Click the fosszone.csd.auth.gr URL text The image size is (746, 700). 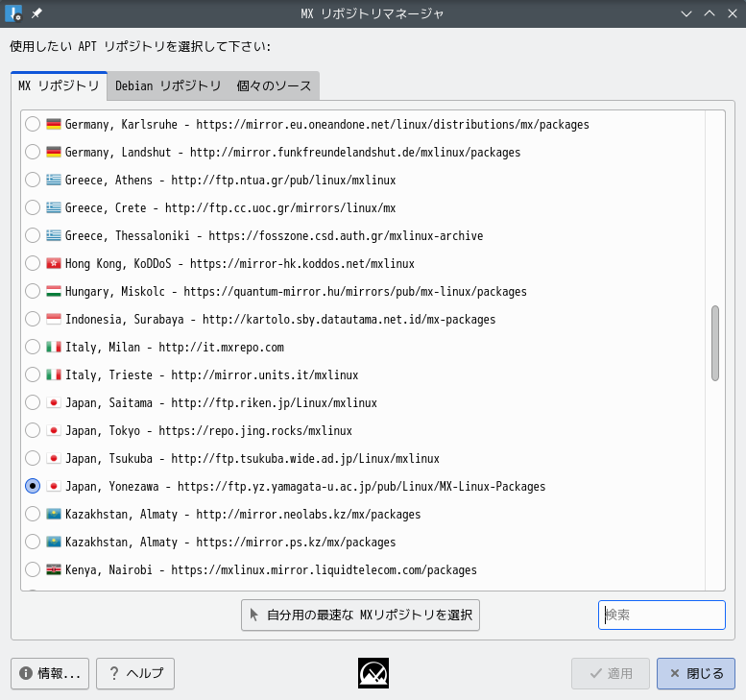(x=346, y=236)
